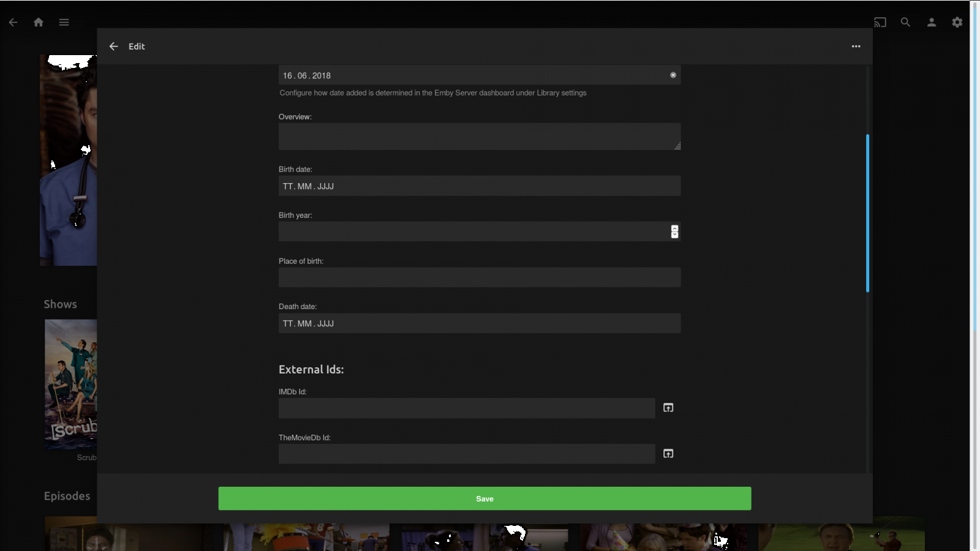
Task: Increment Birth year using the up stepper arrow
Action: click(x=674, y=229)
